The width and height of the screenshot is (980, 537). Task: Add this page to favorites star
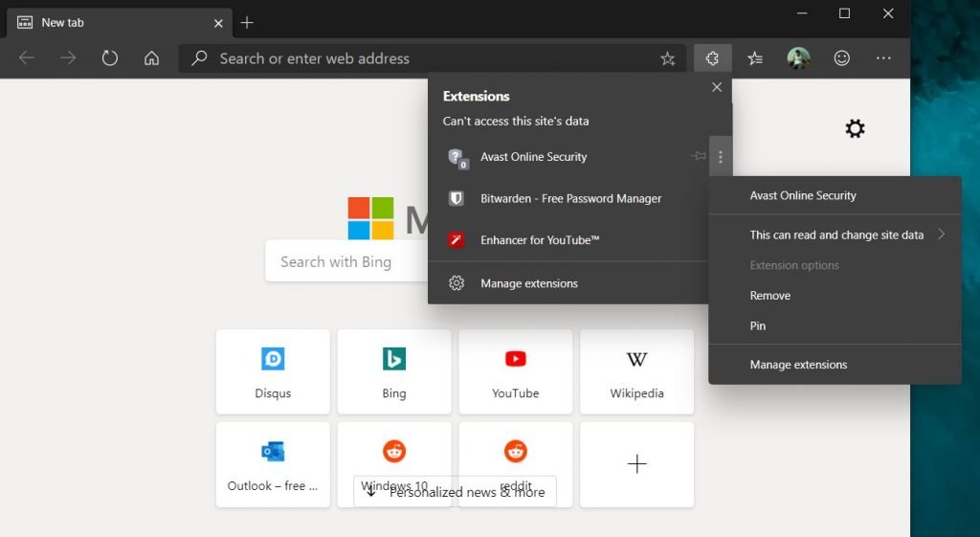667,58
